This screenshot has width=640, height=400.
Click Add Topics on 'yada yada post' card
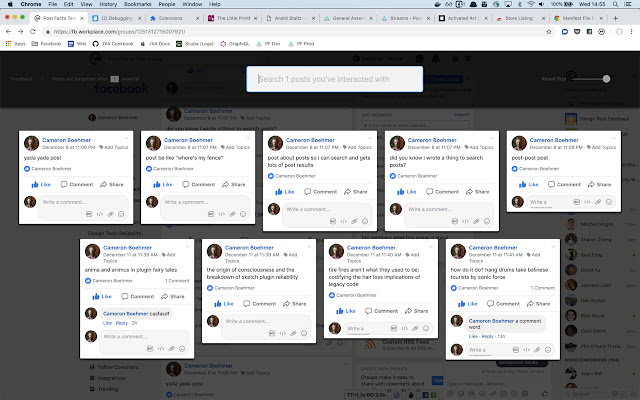click(x=113, y=147)
